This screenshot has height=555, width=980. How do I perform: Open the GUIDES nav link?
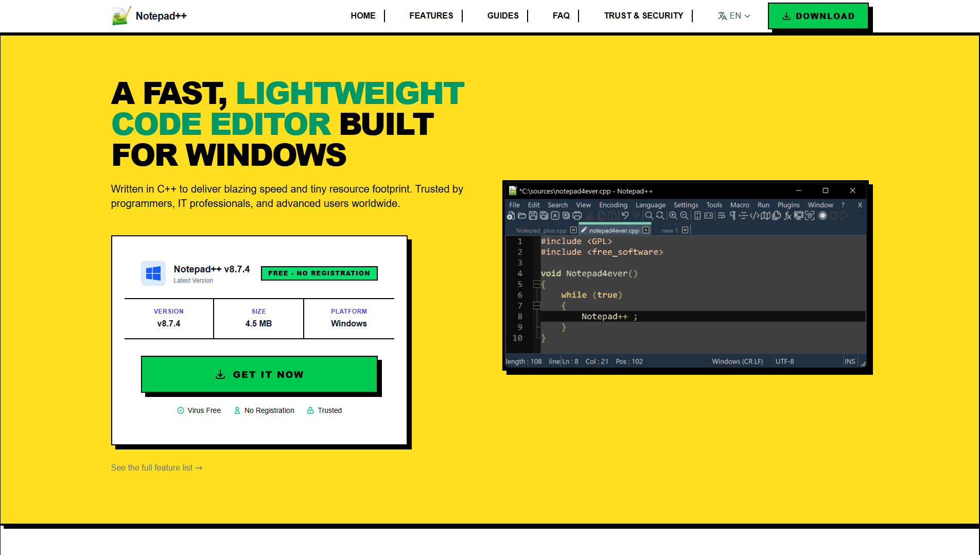[503, 15]
